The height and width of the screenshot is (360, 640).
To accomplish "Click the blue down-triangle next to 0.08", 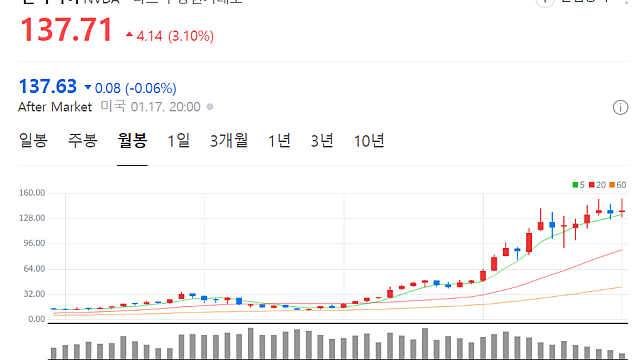I will pos(88,87).
